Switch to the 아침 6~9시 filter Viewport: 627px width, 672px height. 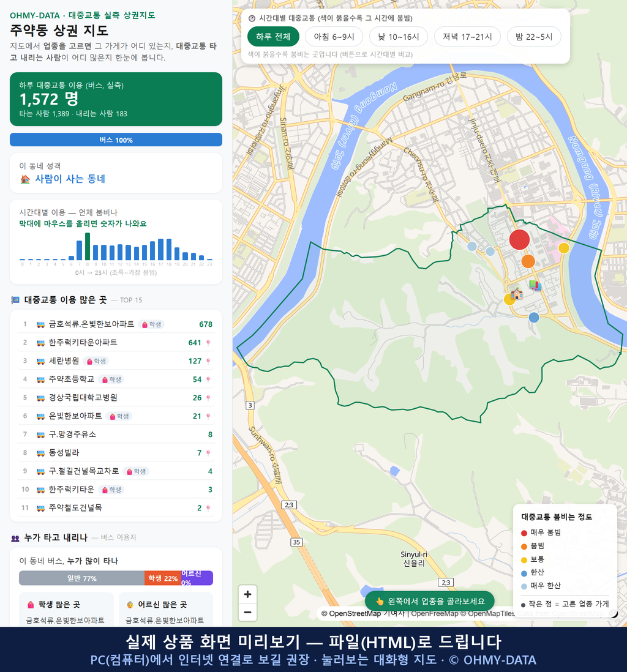pyautogui.click(x=334, y=37)
